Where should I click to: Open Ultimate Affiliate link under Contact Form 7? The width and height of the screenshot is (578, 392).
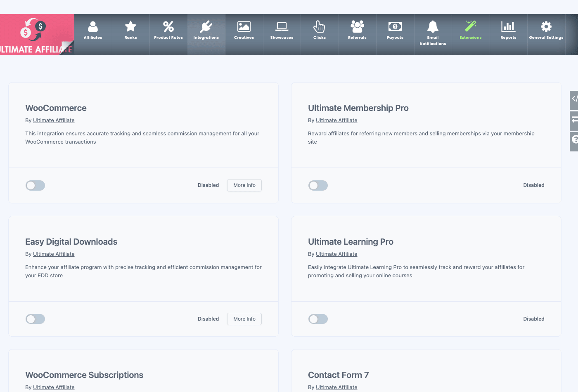click(x=336, y=387)
